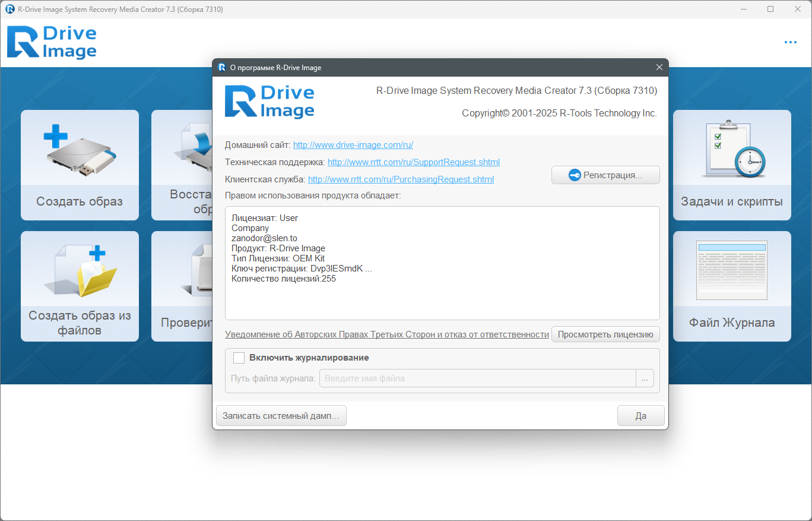Viewport: 812px width, 521px height.
Task: Open the PurchasingRequest.shtml client service link
Action: [401, 179]
